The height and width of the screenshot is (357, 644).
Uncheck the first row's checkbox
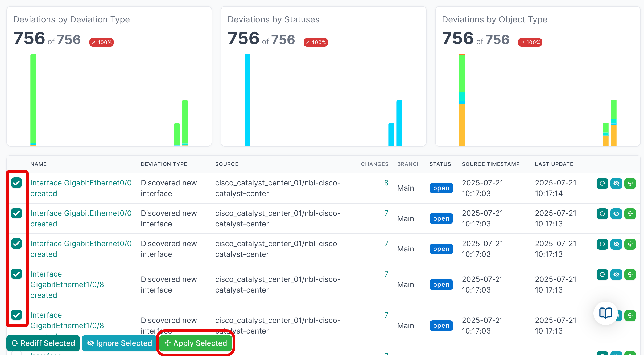click(x=16, y=183)
